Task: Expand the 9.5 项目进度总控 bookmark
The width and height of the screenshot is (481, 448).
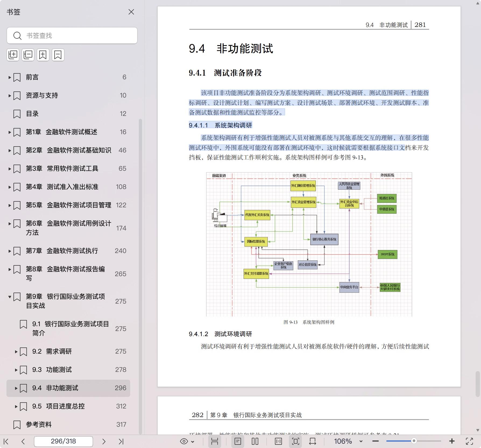Action: coord(16,407)
